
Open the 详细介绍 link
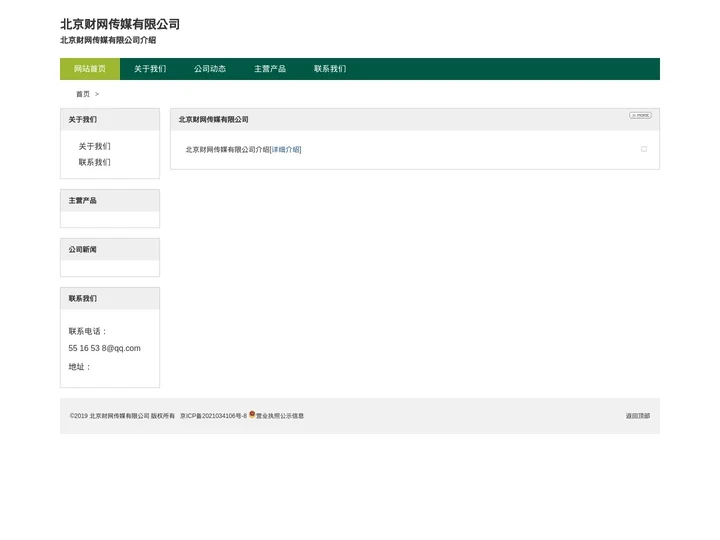click(x=286, y=150)
